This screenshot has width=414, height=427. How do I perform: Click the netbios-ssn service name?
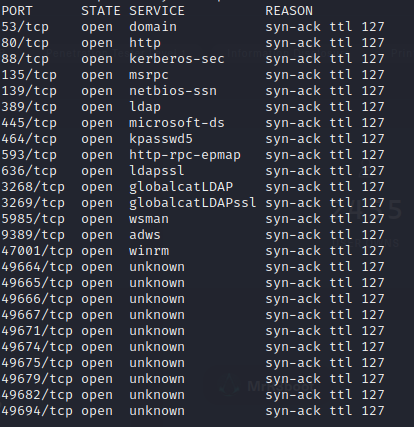[x=173, y=91]
